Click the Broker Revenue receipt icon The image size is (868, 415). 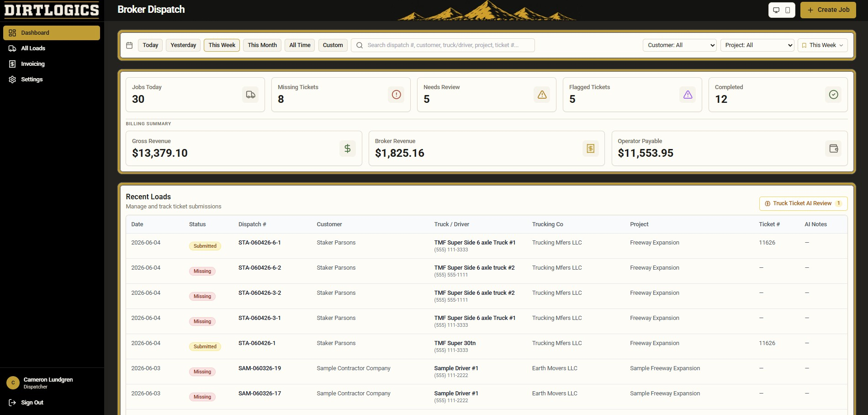[x=590, y=149]
